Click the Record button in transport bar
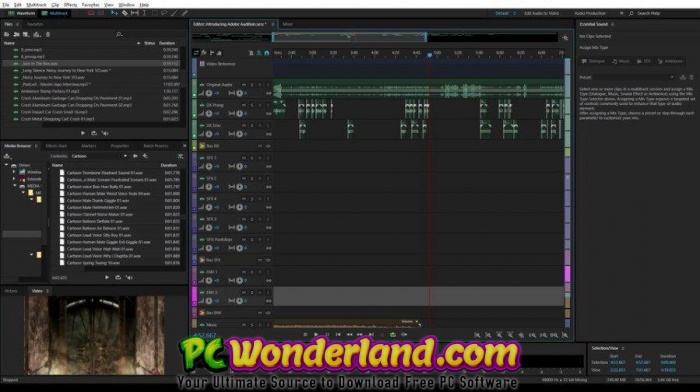The width and height of the screenshot is (700, 392). (x=382, y=334)
